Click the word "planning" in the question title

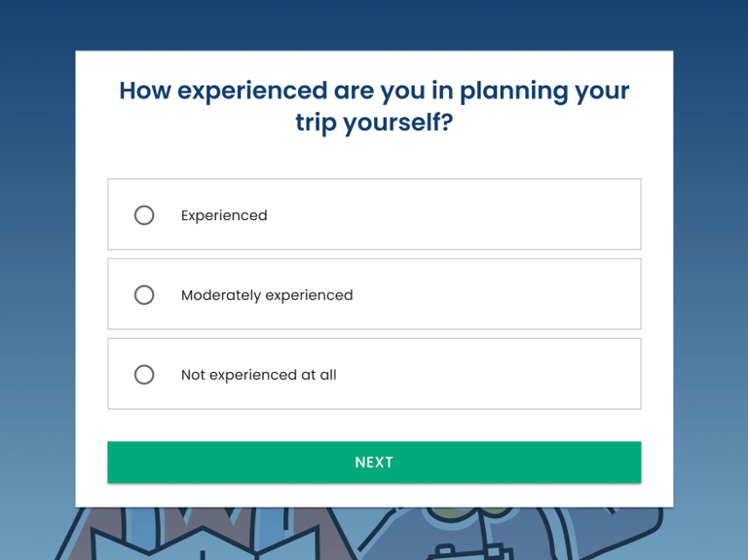pos(513,91)
